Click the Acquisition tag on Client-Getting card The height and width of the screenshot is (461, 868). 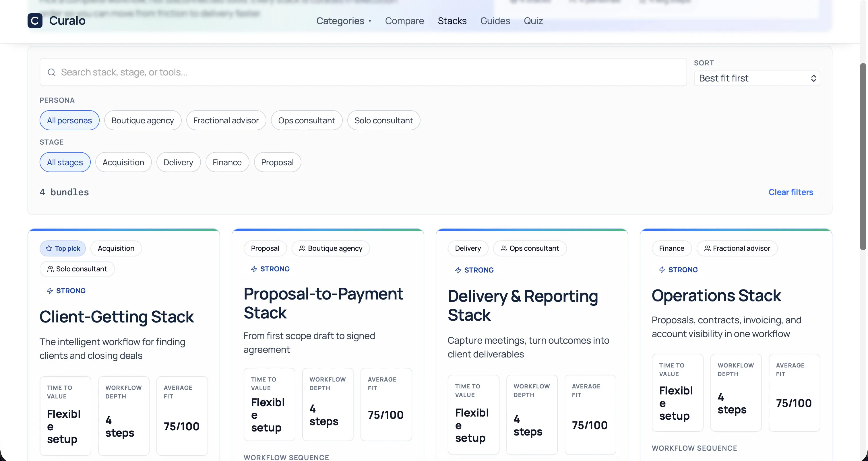tap(116, 248)
